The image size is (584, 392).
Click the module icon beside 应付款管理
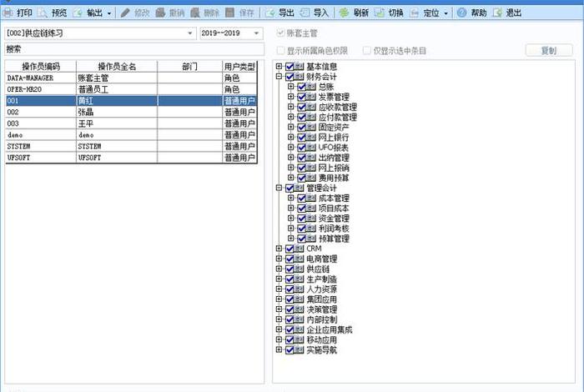(311, 117)
